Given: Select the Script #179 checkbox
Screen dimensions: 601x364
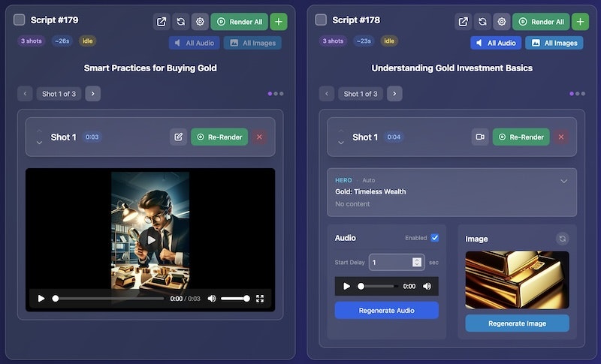Looking at the screenshot, I should coord(20,20).
